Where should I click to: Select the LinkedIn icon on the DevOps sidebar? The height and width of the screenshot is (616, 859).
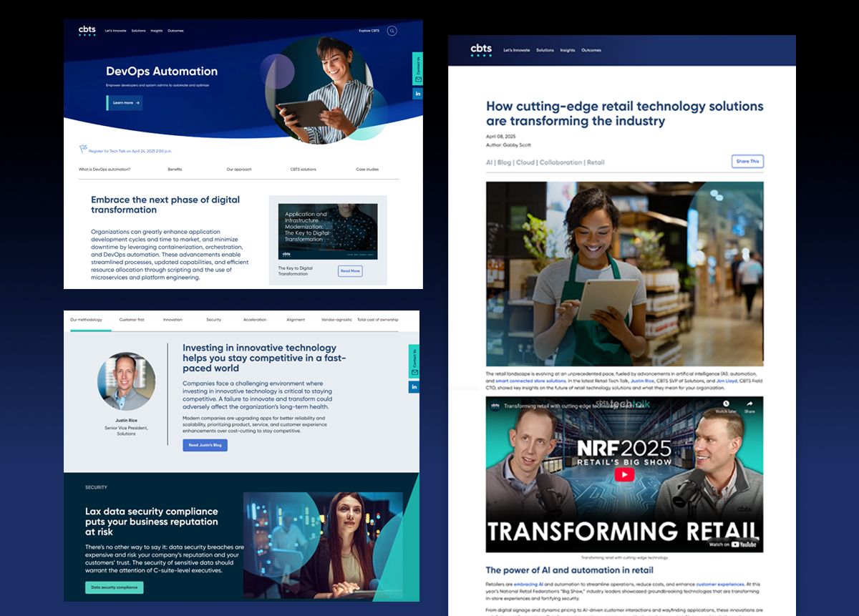(418, 93)
